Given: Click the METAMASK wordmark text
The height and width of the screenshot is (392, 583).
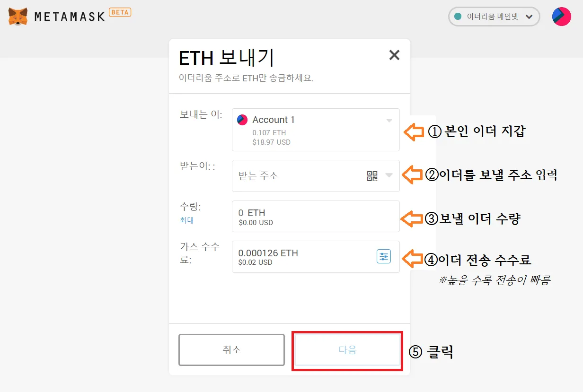Looking at the screenshot, I should pos(69,17).
